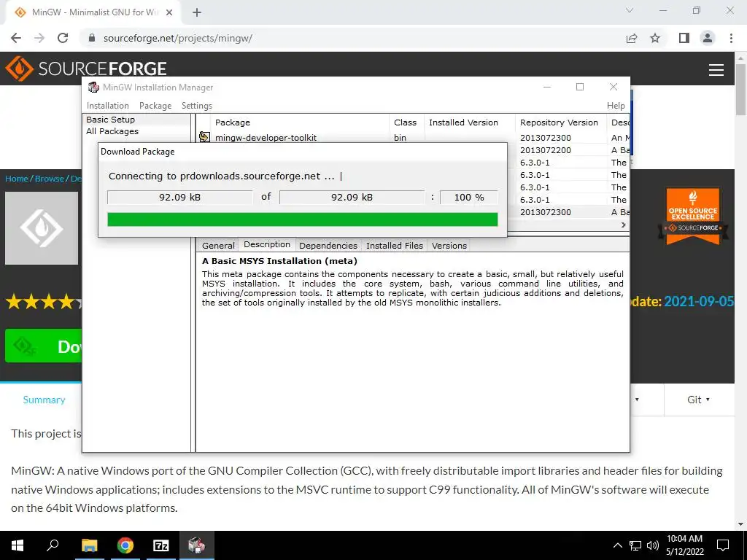The image size is (747, 560).
Task: Click the browser forward arrow
Action: pos(39,38)
